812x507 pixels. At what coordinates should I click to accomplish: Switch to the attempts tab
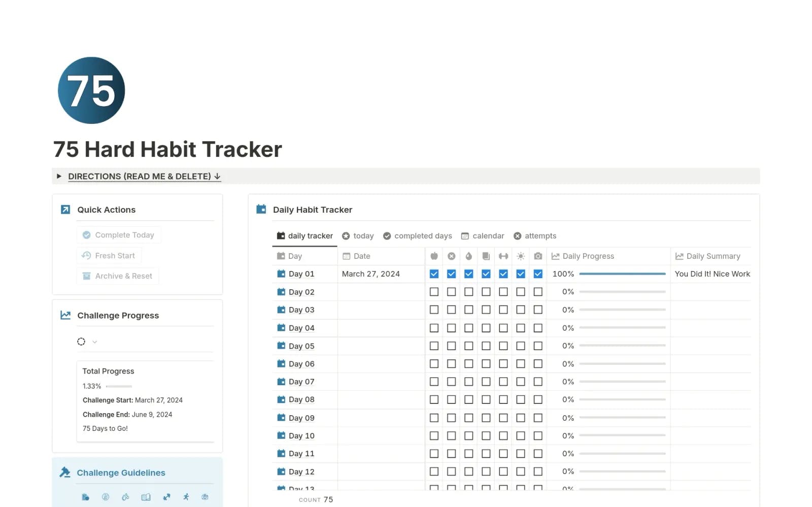535,236
